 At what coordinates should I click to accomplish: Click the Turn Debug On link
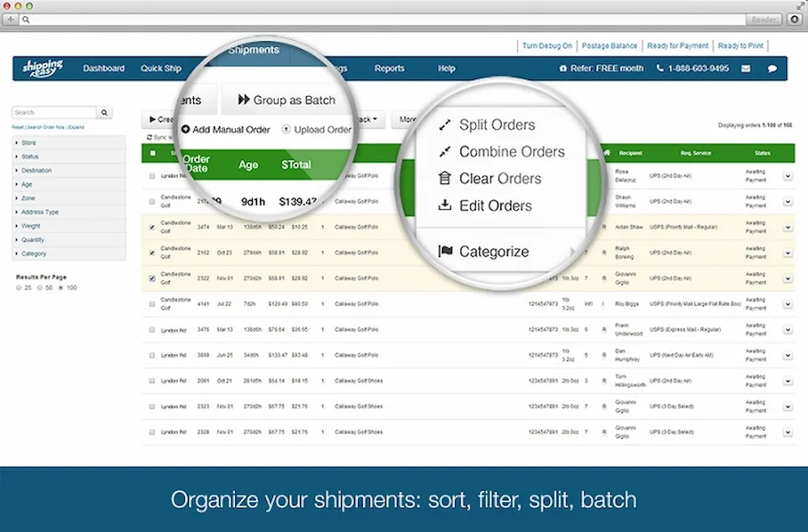(x=547, y=46)
